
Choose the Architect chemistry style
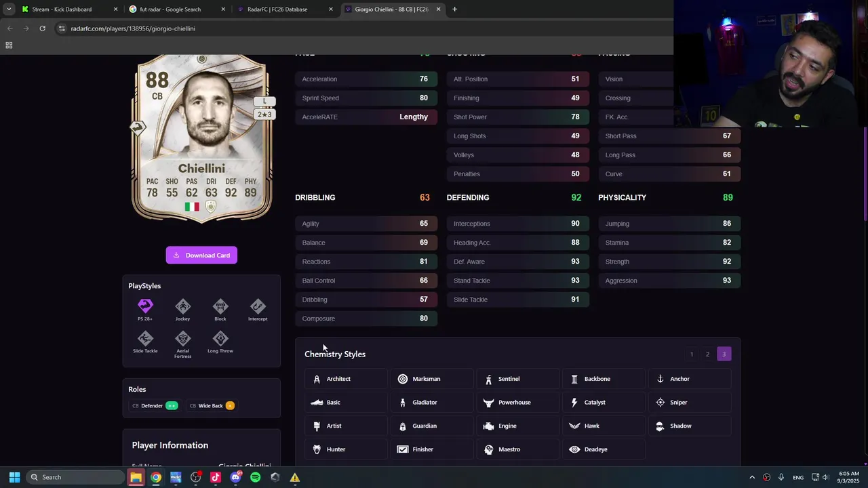point(346,379)
